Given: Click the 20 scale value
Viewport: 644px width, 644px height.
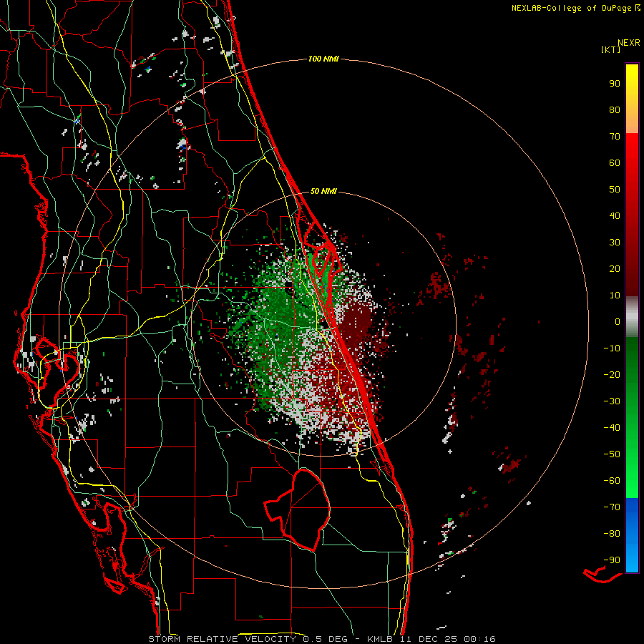Looking at the screenshot, I should pyautogui.click(x=615, y=269).
